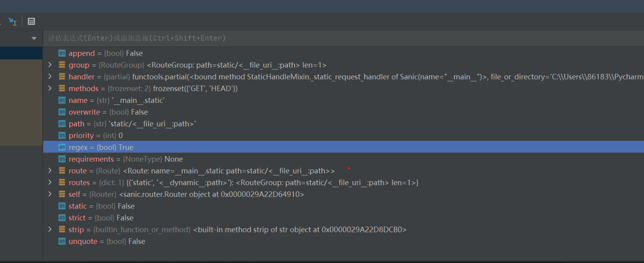
Task: Click the bool type icon beside append
Action: click(x=62, y=53)
